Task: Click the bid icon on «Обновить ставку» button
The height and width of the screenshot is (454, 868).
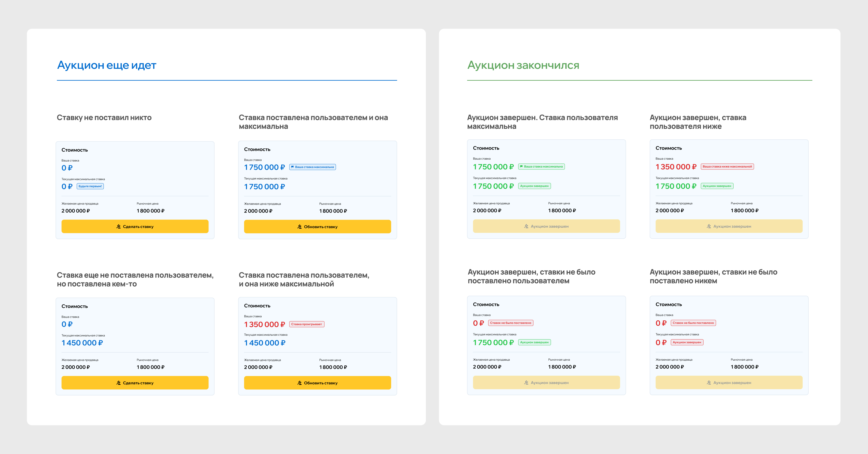Action: point(299,227)
